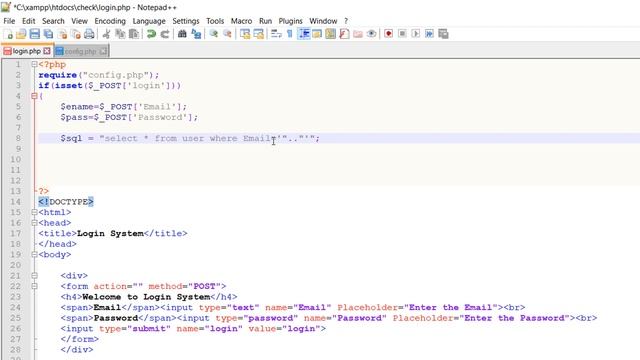This screenshot has height=360, width=640.
Task: Run macro multiple times icon
Action: tap(429, 34)
